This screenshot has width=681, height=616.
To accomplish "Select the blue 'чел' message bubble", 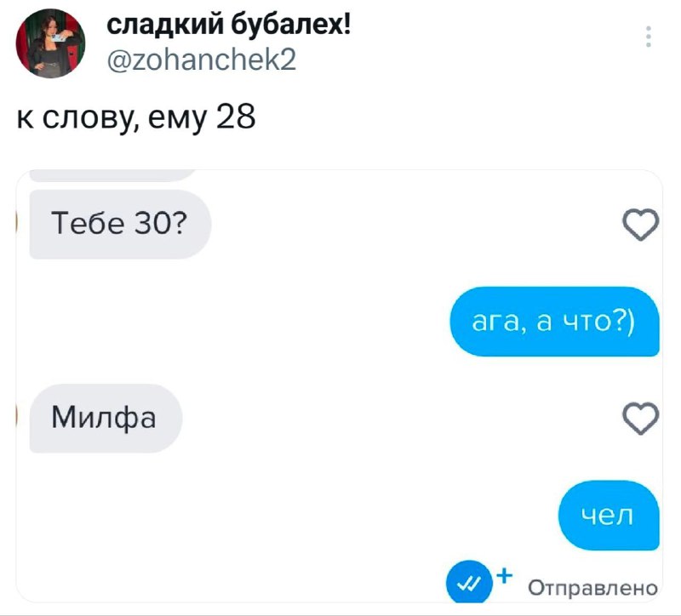I will pos(609,516).
